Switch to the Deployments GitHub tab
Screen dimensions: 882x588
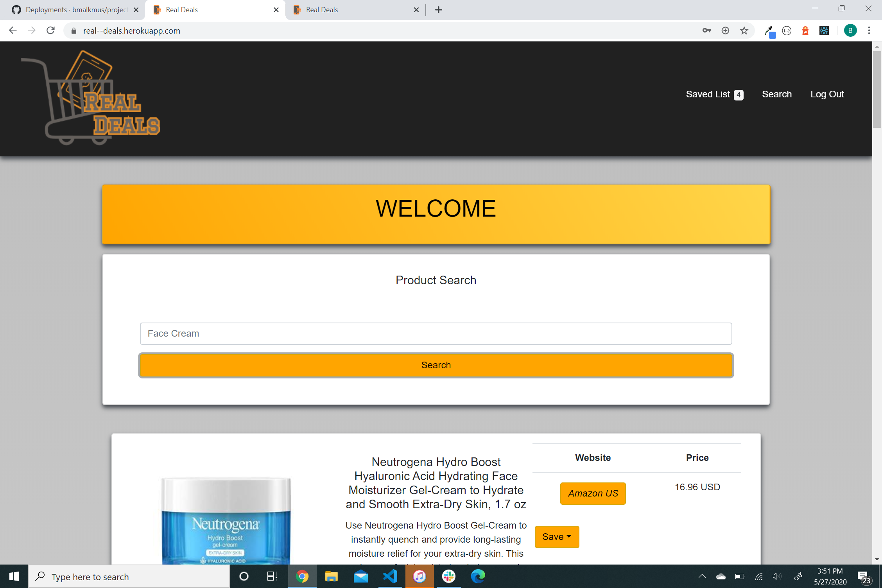74,10
